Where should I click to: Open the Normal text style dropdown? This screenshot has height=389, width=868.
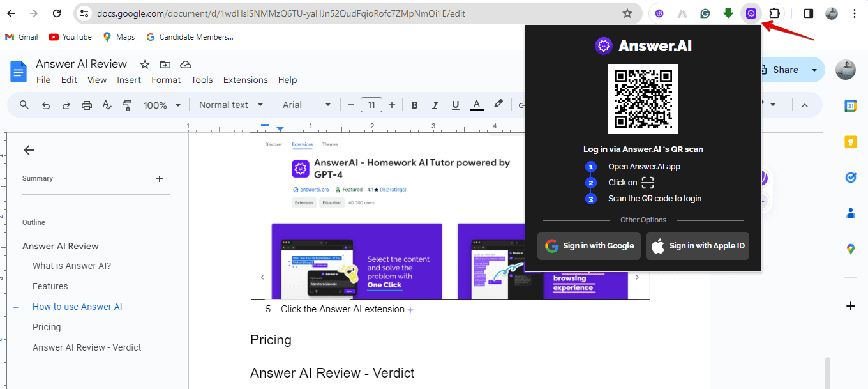231,105
